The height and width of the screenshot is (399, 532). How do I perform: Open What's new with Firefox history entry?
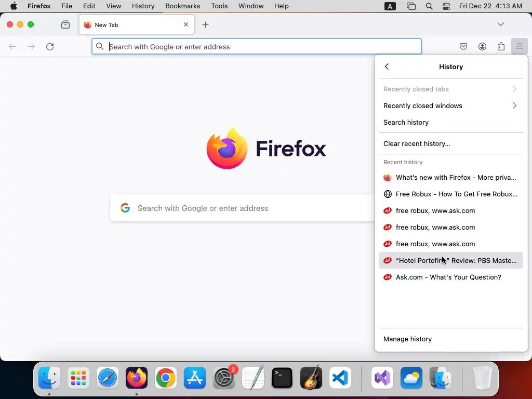(451, 178)
